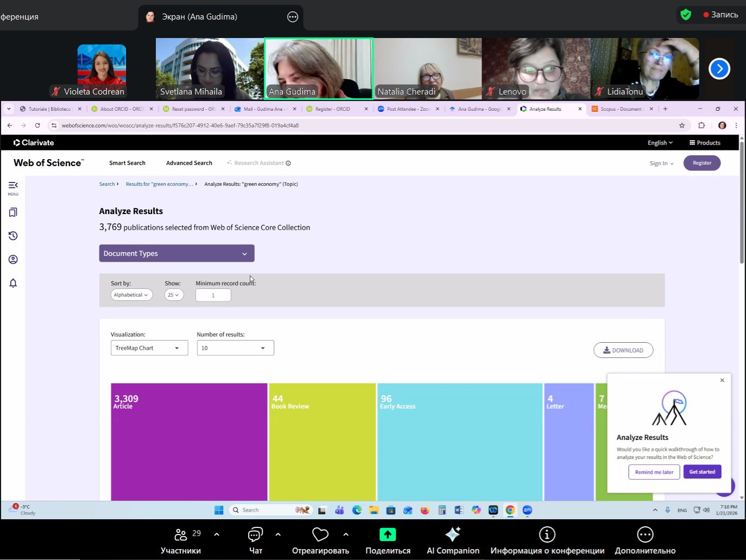The height and width of the screenshot is (560, 746).
Task: Click the Minimum record count field
Action: pyautogui.click(x=213, y=295)
